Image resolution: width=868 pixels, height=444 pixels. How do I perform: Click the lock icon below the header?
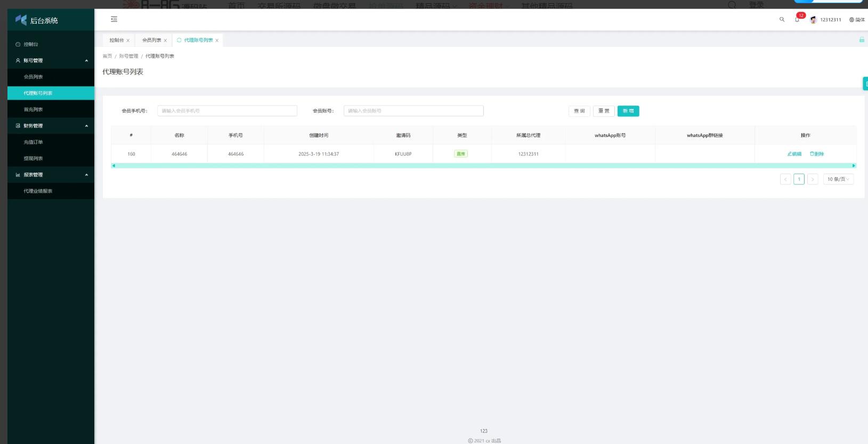(x=861, y=40)
